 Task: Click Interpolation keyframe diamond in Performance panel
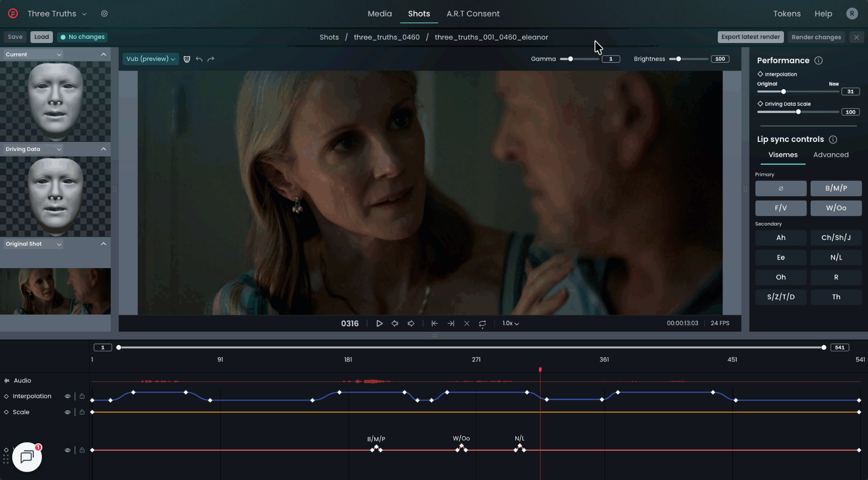click(x=760, y=74)
